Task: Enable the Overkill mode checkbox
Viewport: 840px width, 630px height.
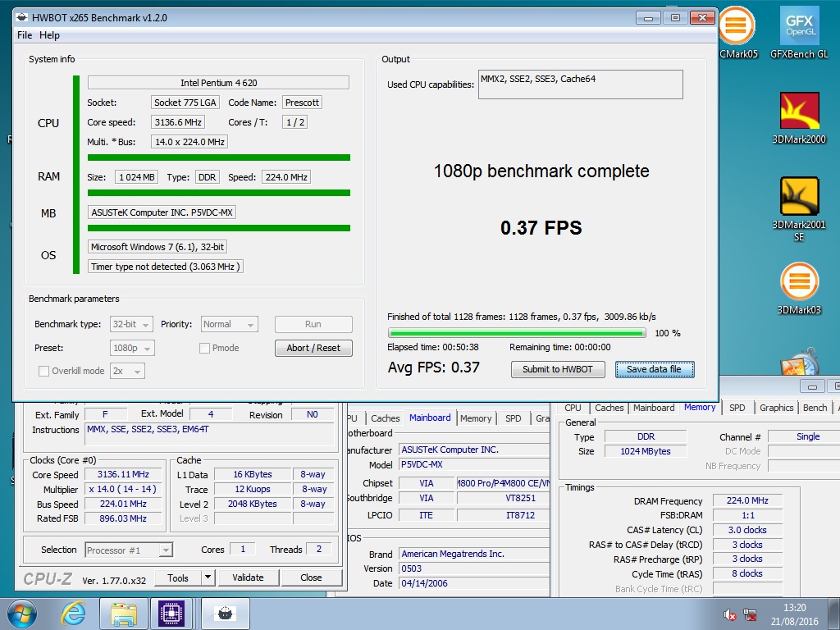Action: coord(44,371)
